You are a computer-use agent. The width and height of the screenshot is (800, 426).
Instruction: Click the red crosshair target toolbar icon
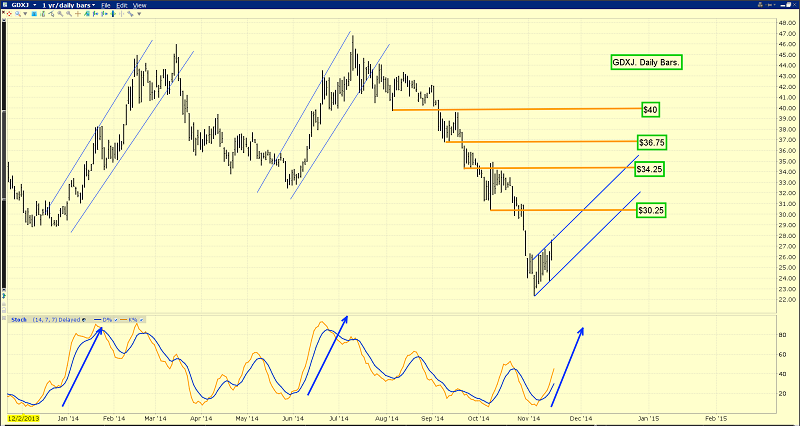pos(9,14)
